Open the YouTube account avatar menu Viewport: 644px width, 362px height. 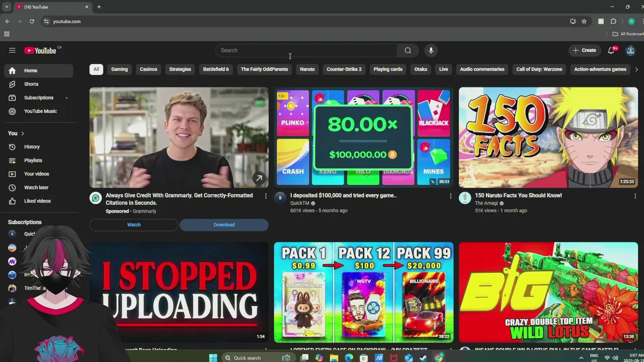pos(630,50)
